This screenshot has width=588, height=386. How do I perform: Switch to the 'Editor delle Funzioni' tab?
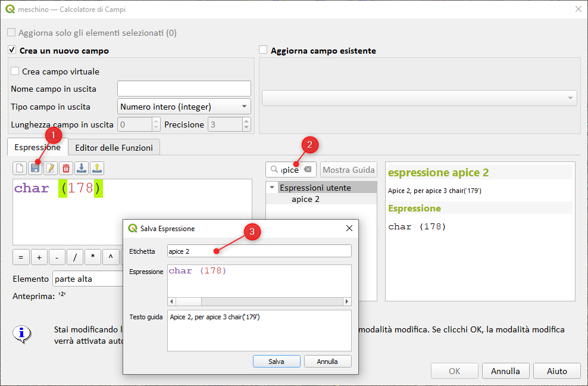114,148
